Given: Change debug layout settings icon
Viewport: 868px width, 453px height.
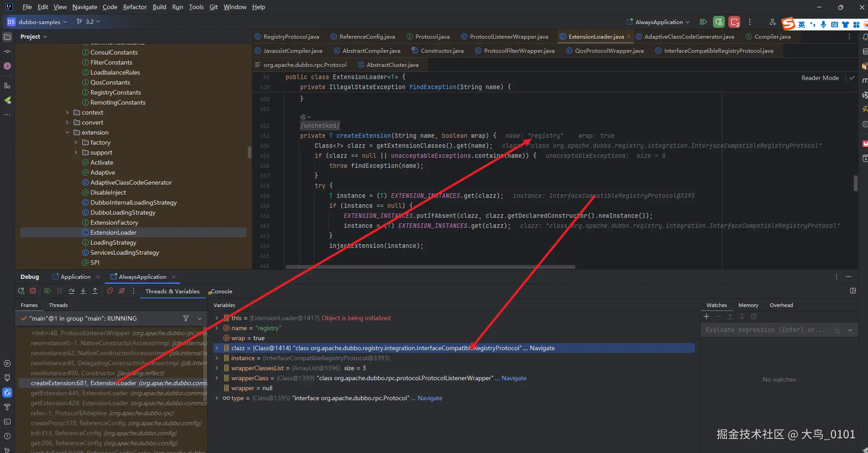Looking at the screenshot, I should pos(853,291).
